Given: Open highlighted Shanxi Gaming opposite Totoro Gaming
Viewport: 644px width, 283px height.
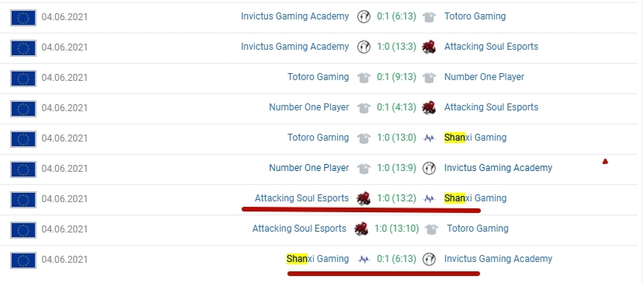Looking at the screenshot, I should click(x=475, y=138).
